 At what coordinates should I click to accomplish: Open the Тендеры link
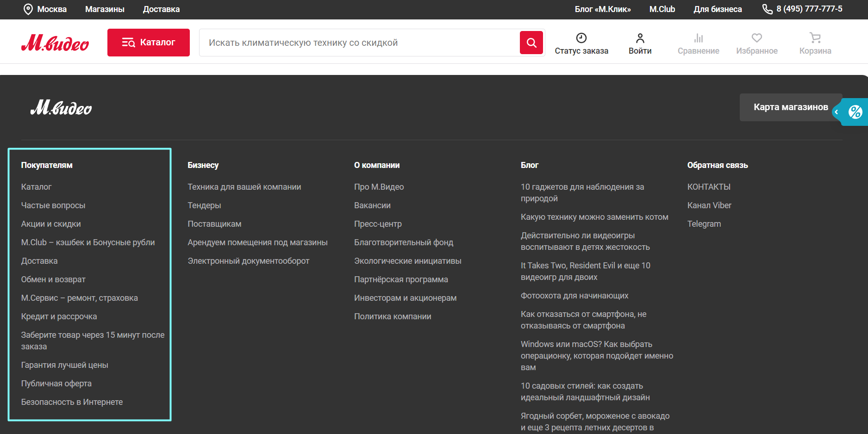pyautogui.click(x=204, y=205)
